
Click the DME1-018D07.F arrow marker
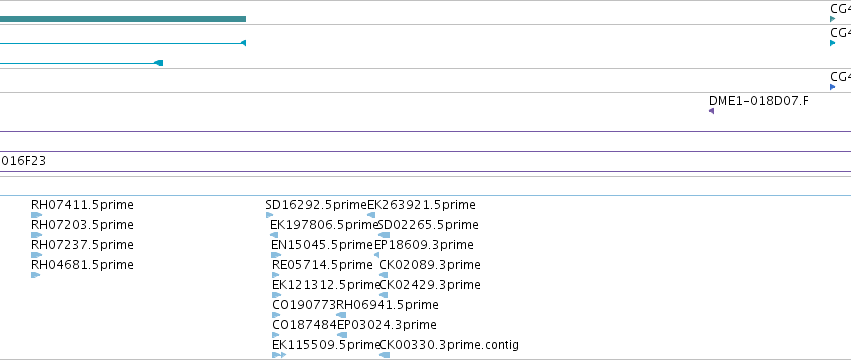pos(712,111)
